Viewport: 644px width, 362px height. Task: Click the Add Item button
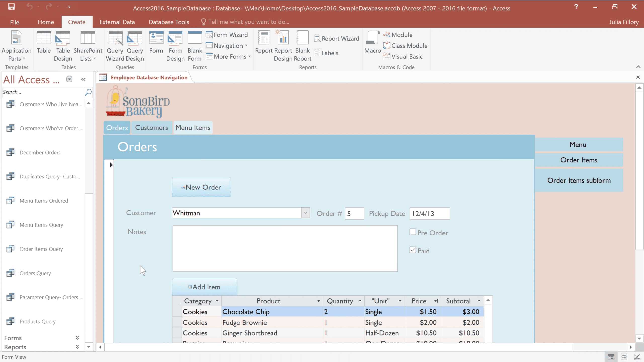pyautogui.click(x=205, y=287)
